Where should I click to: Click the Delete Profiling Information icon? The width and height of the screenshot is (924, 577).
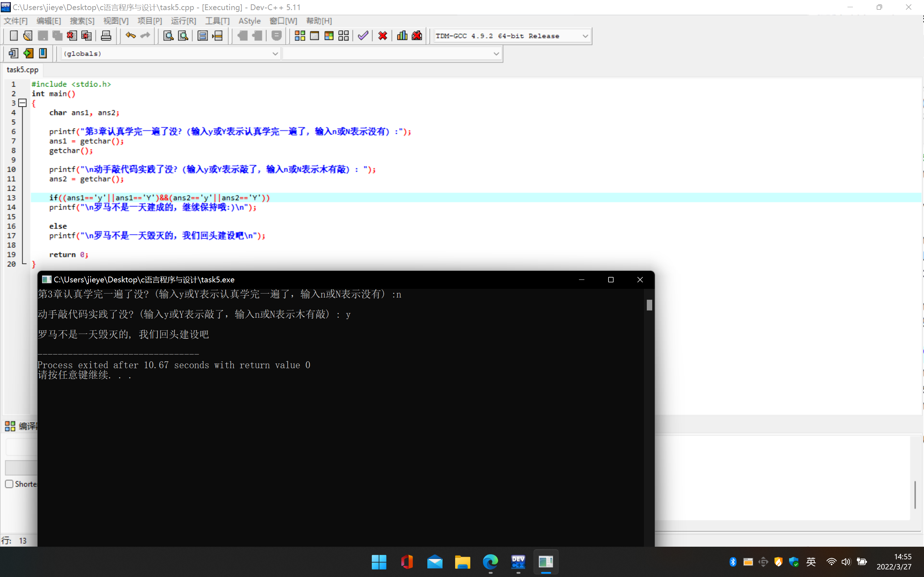point(417,36)
